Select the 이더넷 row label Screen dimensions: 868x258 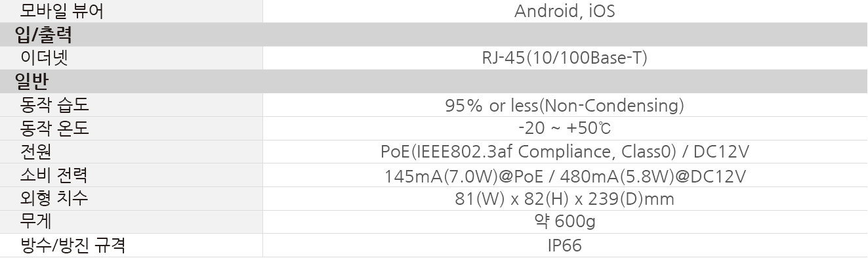tap(44, 58)
